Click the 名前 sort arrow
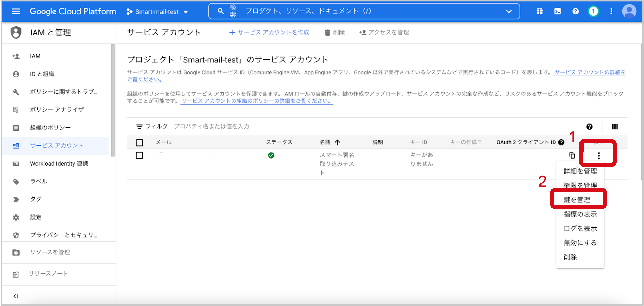Screen dimensions: 644x306 click(337, 143)
